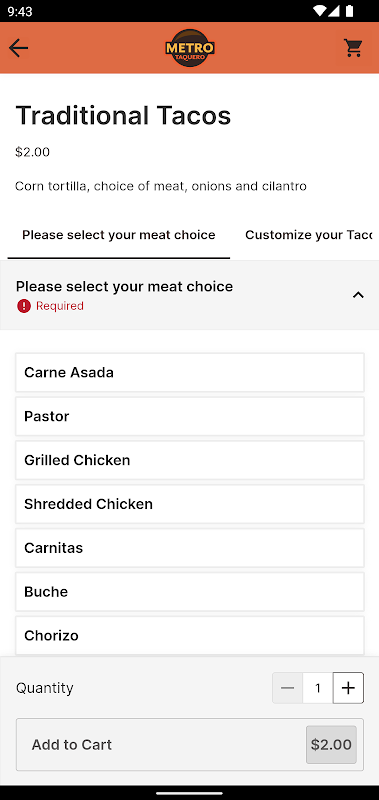Increase quantity with the plus icon
The height and width of the screenshot is (800, 379).
[x=348, y=688]
